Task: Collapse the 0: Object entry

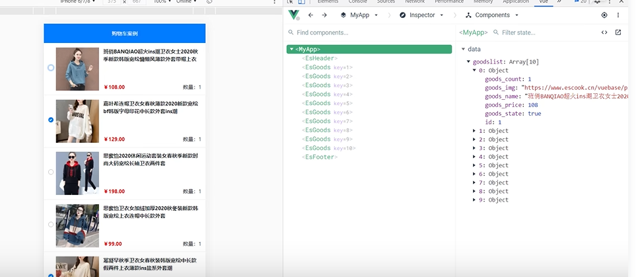Action: point(475,71)
